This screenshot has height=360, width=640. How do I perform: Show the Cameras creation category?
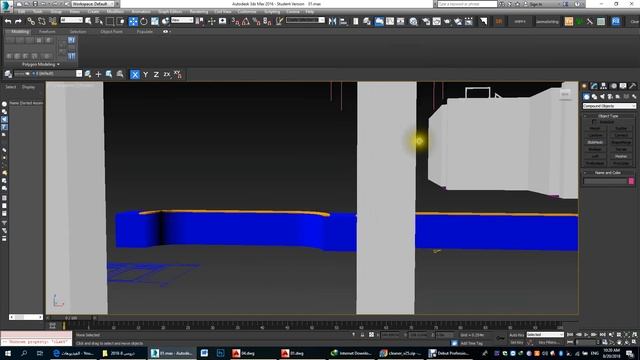point(610,97)
